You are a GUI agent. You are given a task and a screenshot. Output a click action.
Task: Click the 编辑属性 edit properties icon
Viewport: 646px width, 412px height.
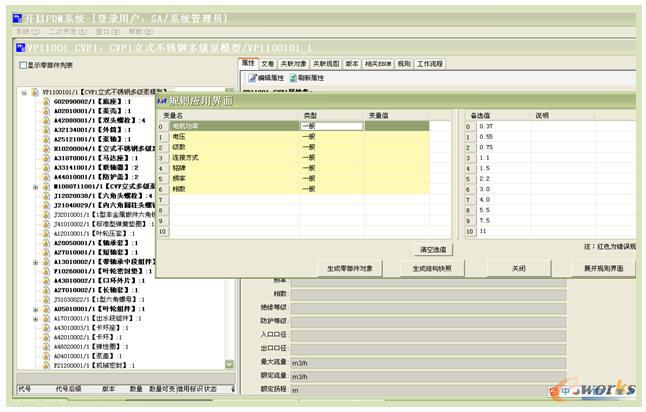click(251, 77)
